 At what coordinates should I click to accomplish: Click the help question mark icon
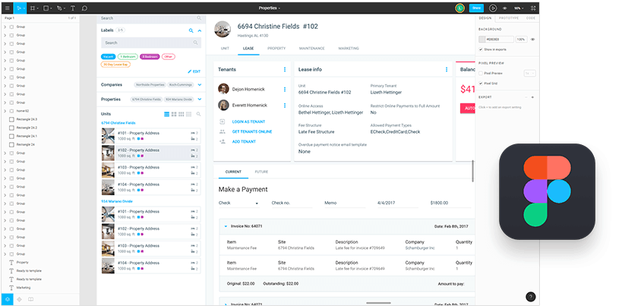(x=531, y=297)
